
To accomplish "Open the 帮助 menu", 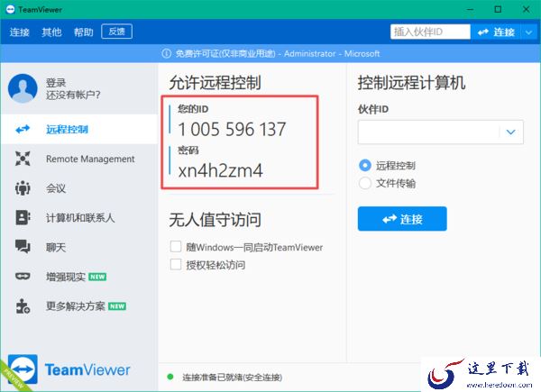I will (x=84, y=32).
